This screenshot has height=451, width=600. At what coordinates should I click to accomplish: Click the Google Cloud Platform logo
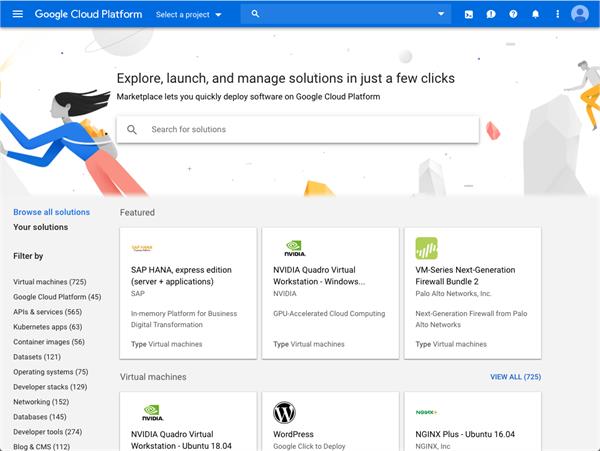(88, 14)
